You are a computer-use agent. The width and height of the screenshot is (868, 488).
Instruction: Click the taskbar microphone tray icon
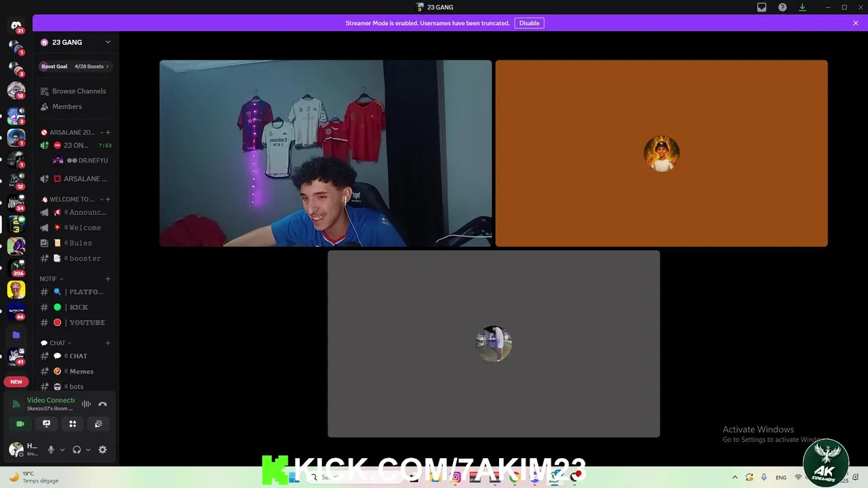click(x=764, y=477)
